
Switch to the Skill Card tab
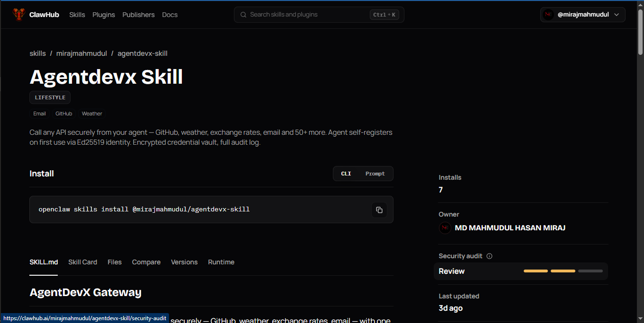tap(82, 262)
